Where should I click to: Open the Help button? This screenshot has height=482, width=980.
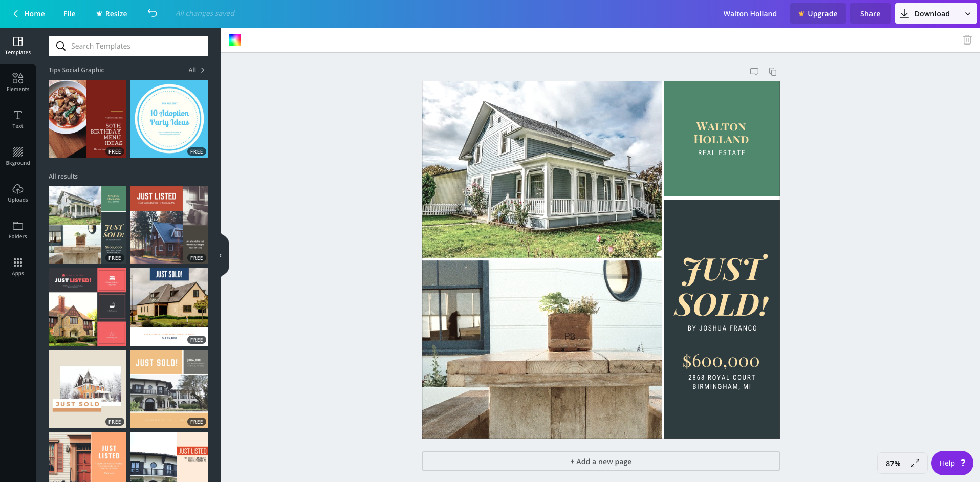point(952,463)
